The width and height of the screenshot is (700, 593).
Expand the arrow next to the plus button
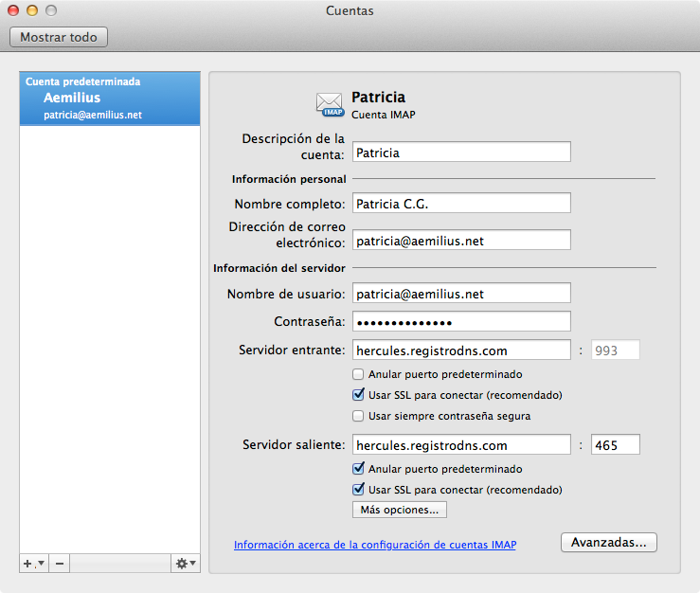point(41,563)
